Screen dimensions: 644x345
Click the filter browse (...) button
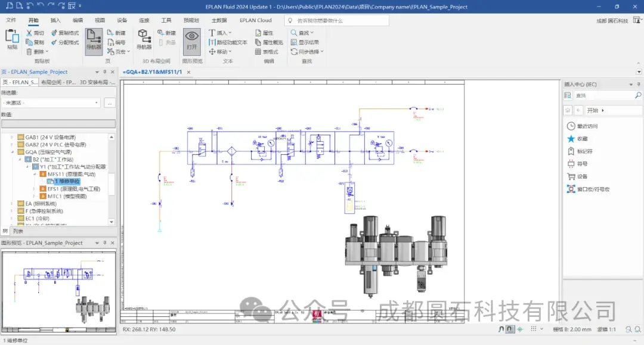click(110, 103)
